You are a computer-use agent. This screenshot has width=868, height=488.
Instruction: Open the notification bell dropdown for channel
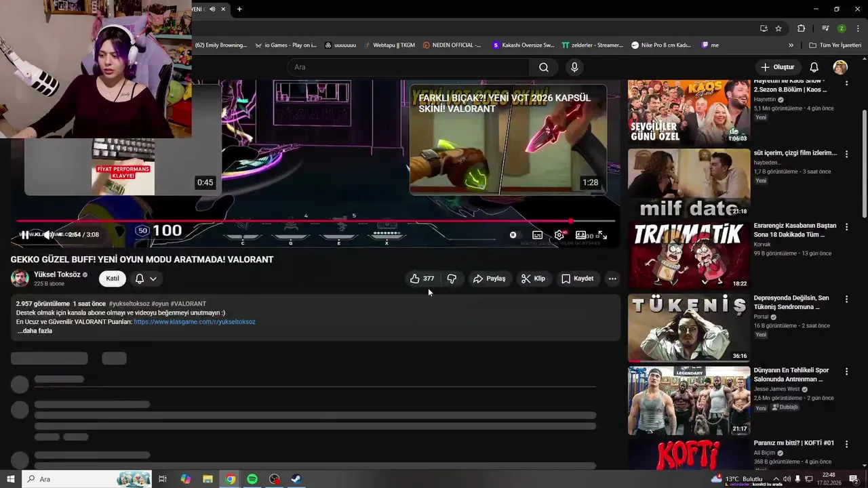point(146,279)
